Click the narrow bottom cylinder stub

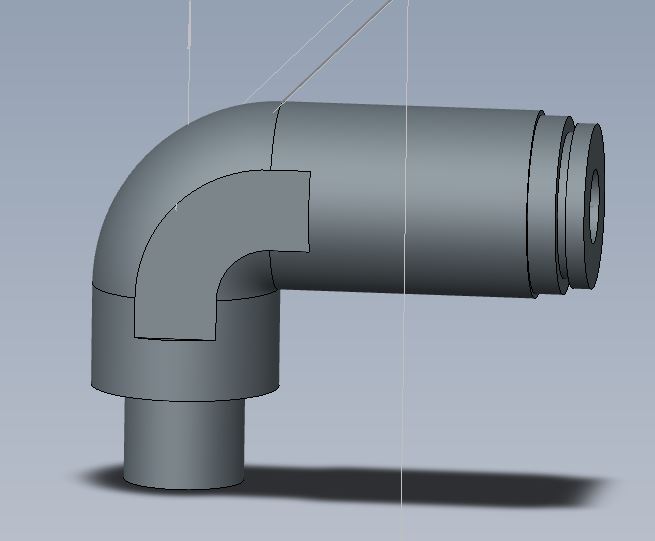point(184,443)
